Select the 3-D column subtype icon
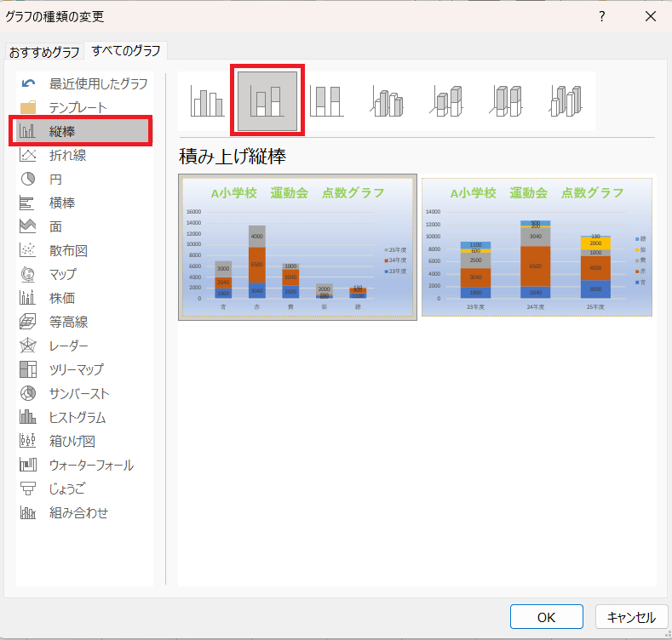672x640 pixels. coord(566,101)
